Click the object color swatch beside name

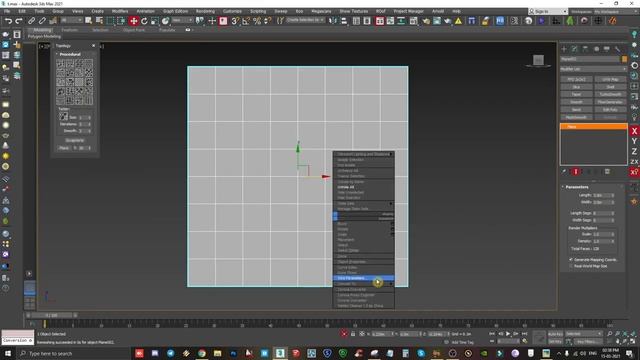click(x=624, y=59)
